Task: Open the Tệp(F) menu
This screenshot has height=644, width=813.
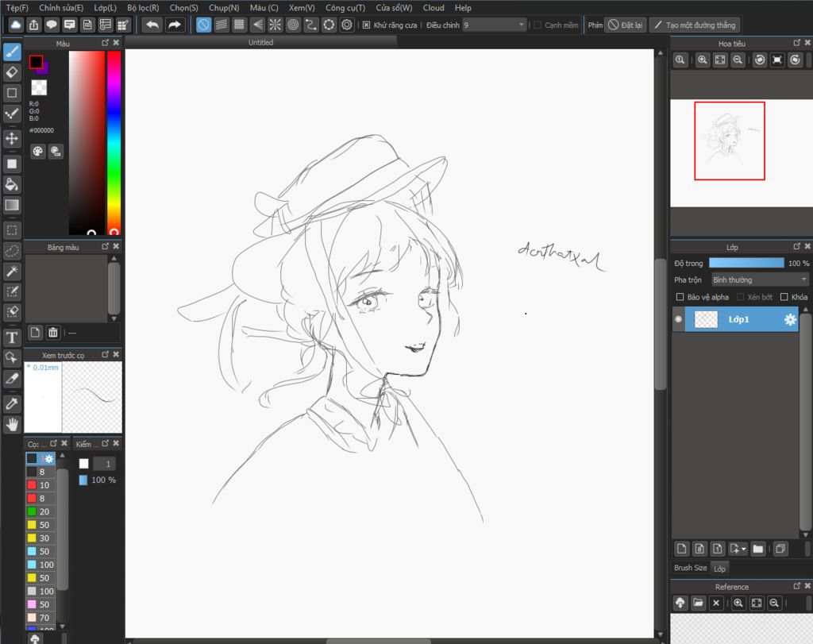Action: coord(17,8)
